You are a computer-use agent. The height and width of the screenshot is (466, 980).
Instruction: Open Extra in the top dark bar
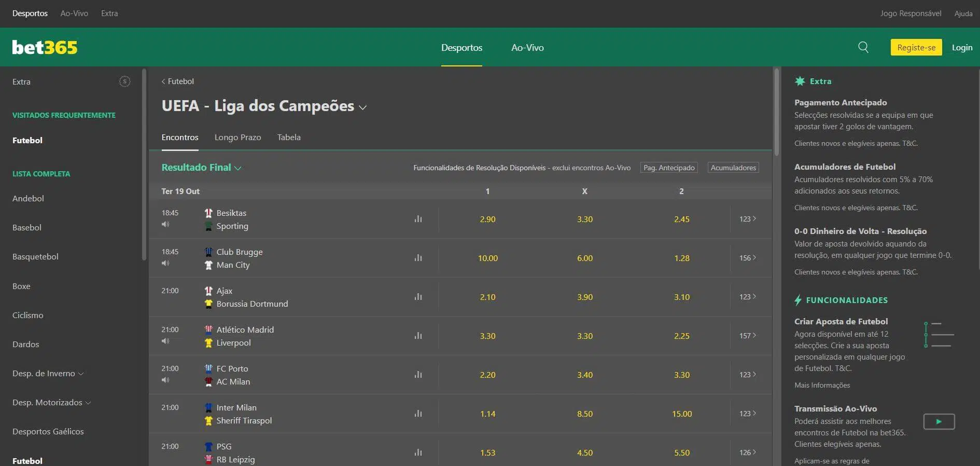109,13
